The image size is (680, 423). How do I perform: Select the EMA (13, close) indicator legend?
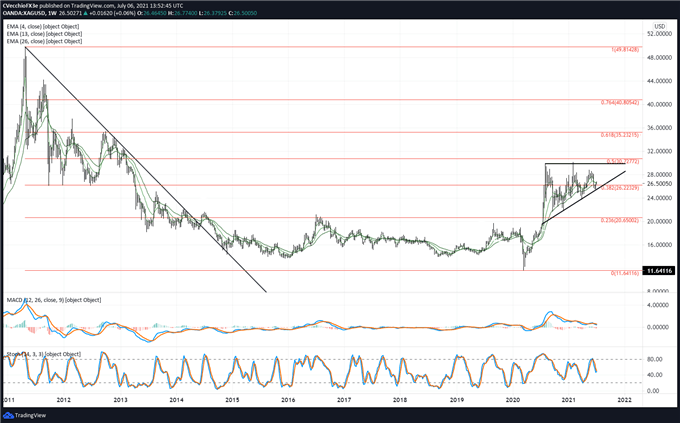coord(44,34)
